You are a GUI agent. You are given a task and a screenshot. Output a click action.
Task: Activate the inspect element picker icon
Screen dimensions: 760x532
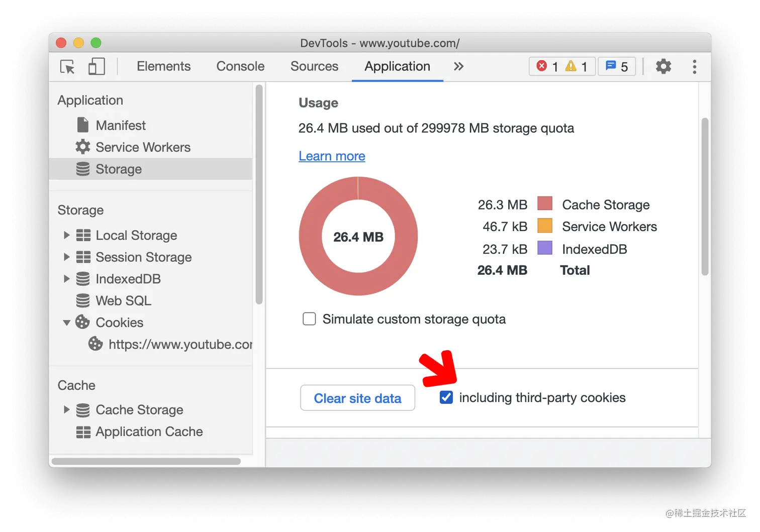[x=67, y=67]
